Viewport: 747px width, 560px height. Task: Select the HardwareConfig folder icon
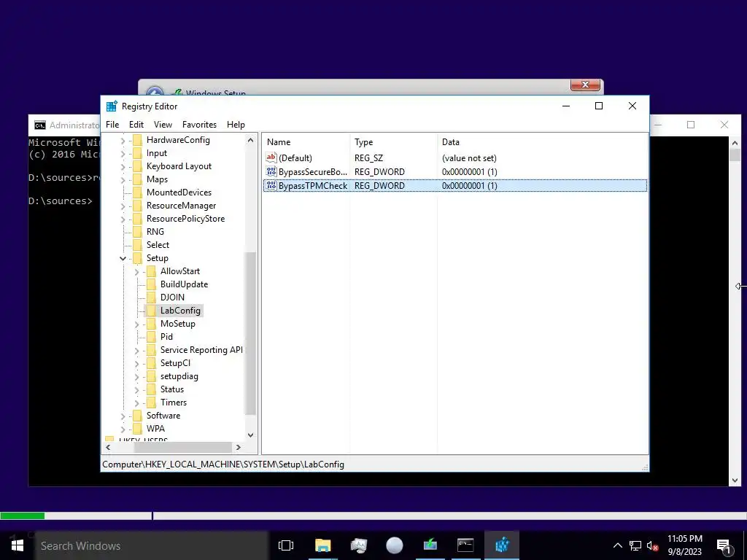click(x=138, y=140)
